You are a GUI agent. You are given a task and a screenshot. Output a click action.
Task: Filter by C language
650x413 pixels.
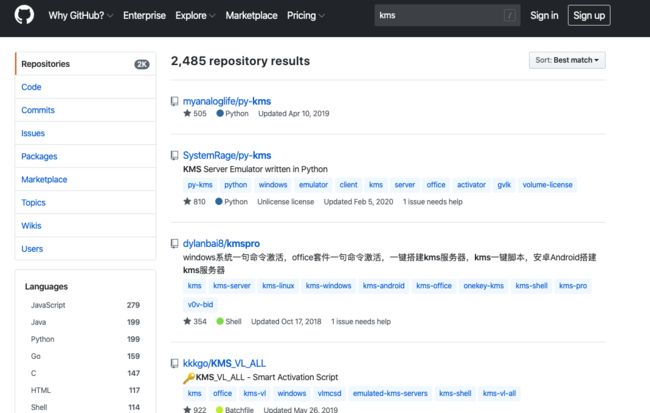85,373
